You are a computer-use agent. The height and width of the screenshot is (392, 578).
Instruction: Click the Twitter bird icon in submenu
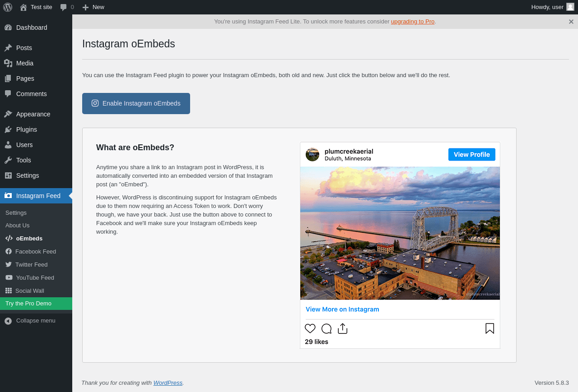pyautogui.click(x=9, y=264)
